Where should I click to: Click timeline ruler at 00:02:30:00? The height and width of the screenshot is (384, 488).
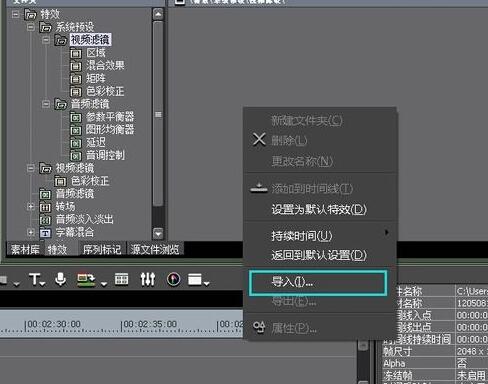(x=53, y=324)
